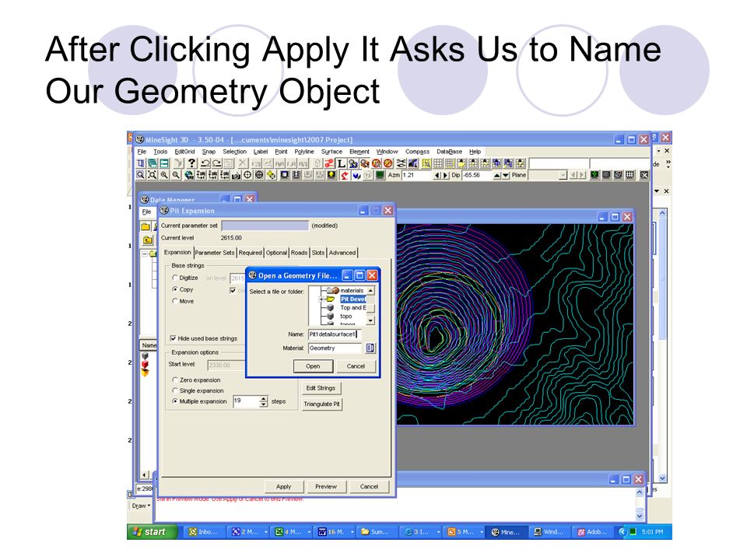This screenshot has width=747, height=560.
Task: Select the Copy radio button
Action: click(175, 289)
